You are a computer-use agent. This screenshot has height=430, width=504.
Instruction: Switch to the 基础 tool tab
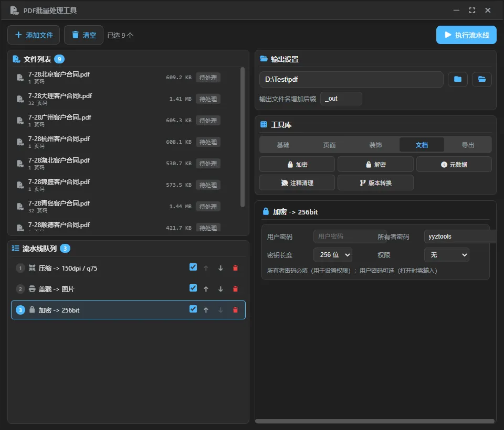[x=283, y=145]
